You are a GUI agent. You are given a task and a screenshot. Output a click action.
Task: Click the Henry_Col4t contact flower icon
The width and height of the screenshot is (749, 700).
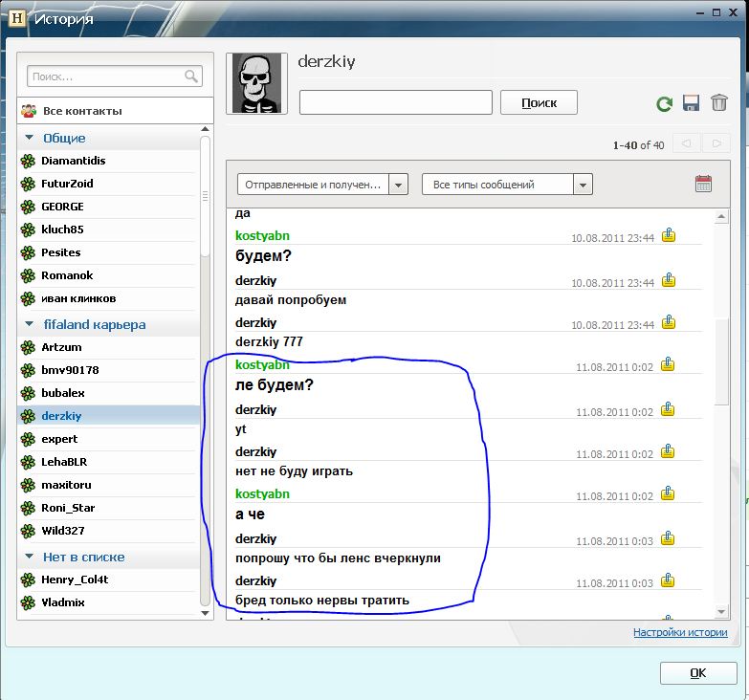coord(28,580)
